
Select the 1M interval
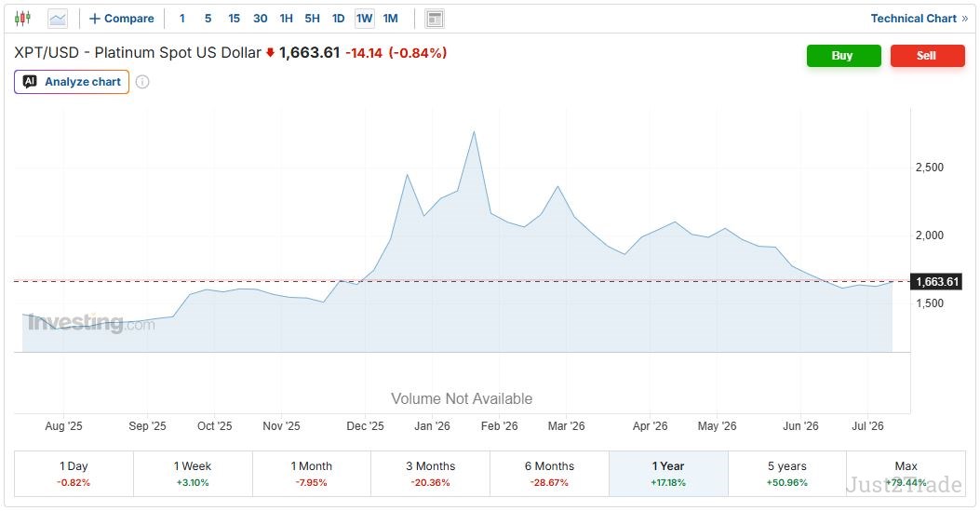(391, 19)
